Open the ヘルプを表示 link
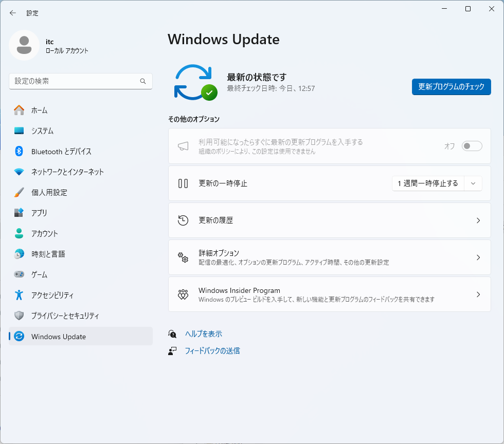This screenshot has height=444, width=504. pos(204,334)
